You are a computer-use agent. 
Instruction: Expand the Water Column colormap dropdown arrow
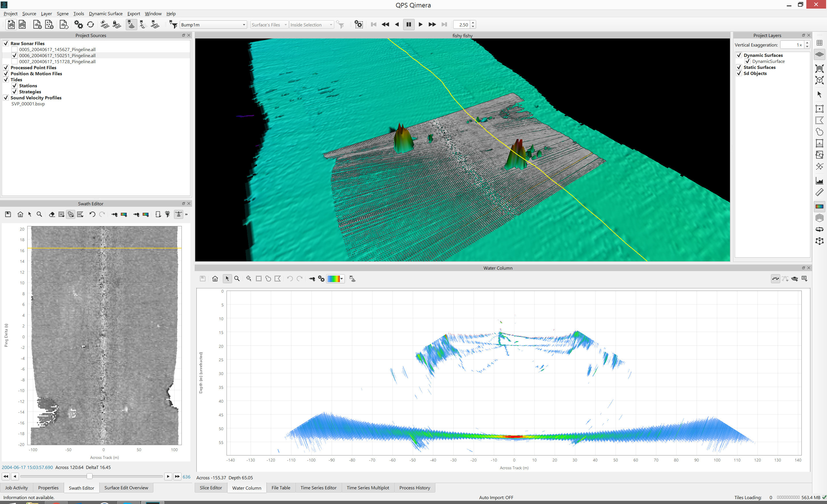[x=342, y=279]
